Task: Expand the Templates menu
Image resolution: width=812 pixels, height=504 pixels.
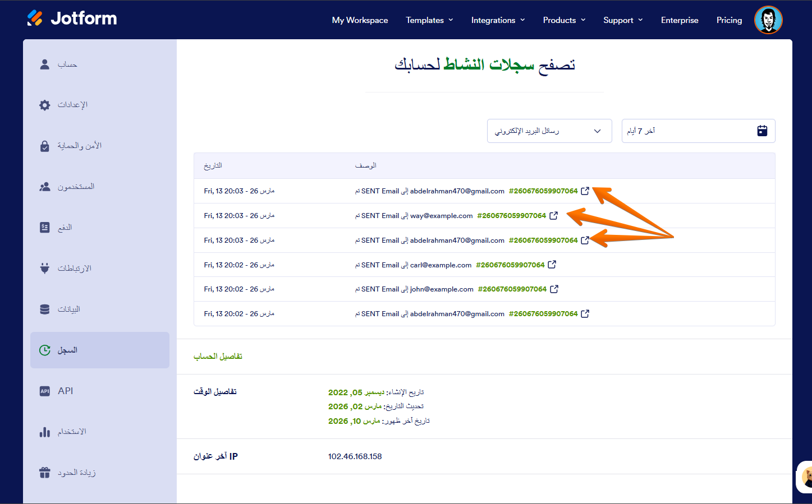Action: (x=429, y=20)
